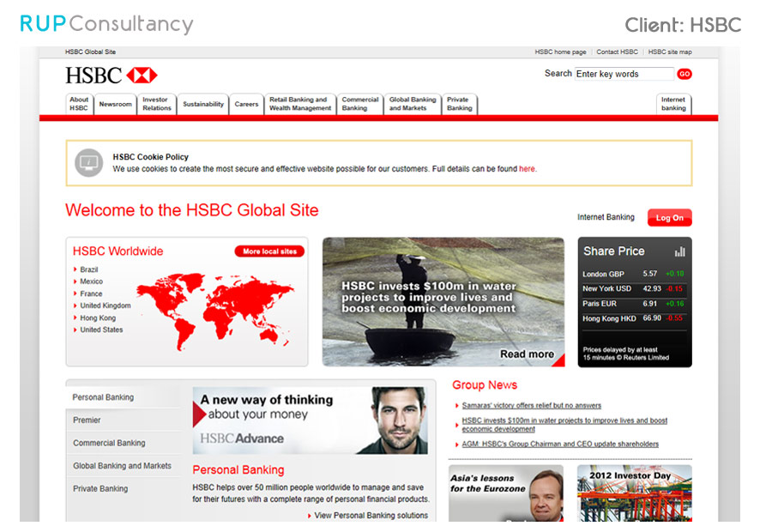Select Hong Kong in HSBC Worldwide list

(x=98, y=317)
